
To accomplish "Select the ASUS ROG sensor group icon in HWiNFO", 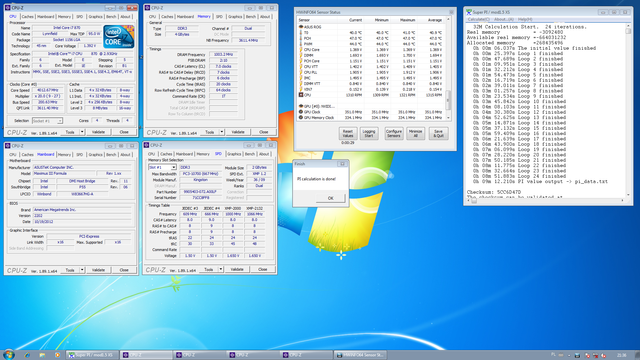I will click(x=301, y=27).
